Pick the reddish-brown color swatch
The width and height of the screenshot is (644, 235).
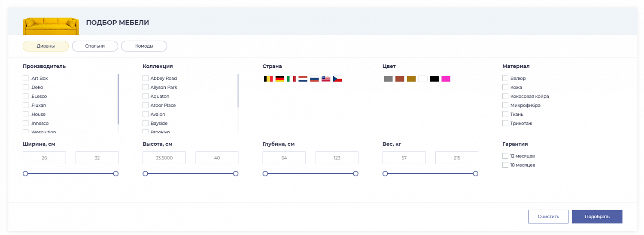(400, 79)
